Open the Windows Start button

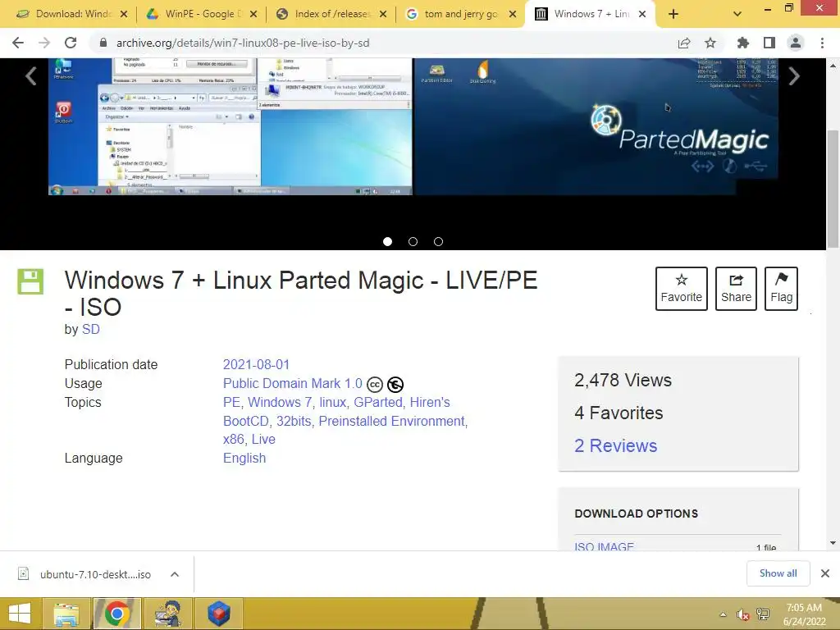tap(20, 614)
